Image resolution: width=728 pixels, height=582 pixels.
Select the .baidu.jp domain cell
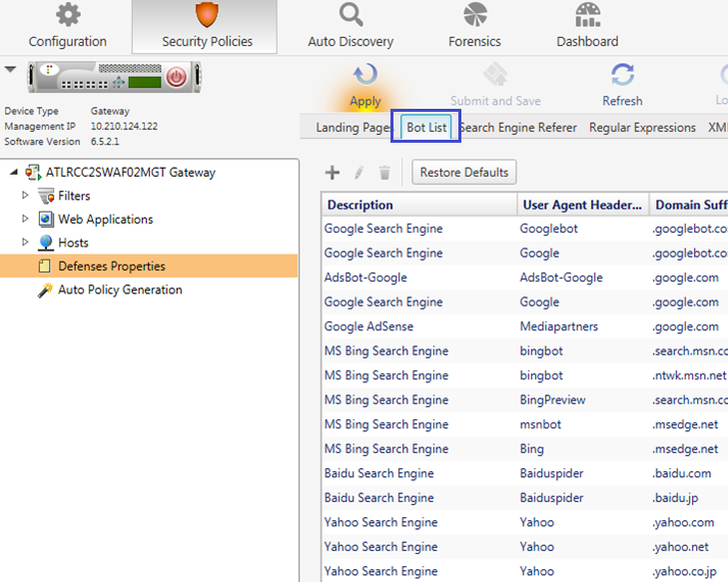click(675, 498)
